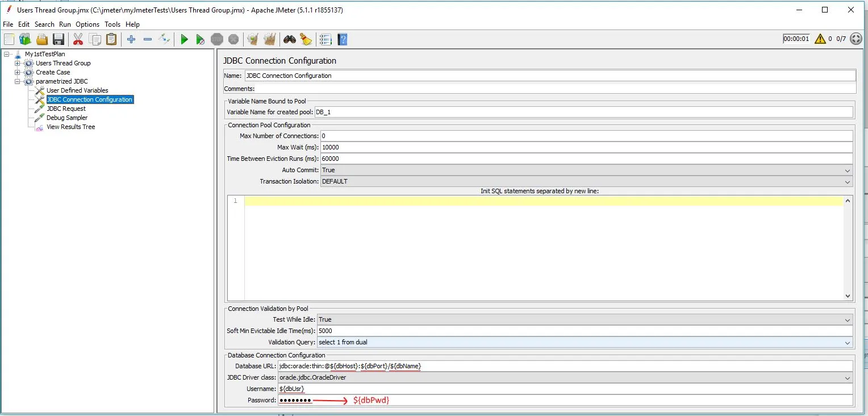Screen dimensions: 868x416
Task: Select Users Thread Group in the tree
Action: (63, 63)
